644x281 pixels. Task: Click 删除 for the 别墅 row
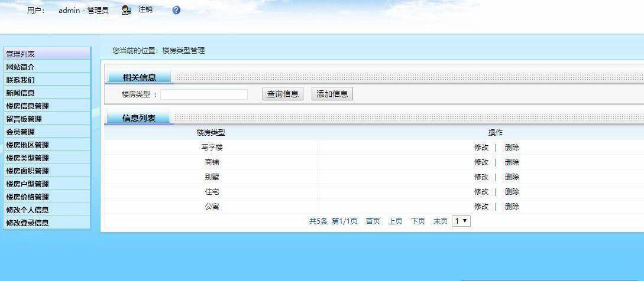pos(512,177)
